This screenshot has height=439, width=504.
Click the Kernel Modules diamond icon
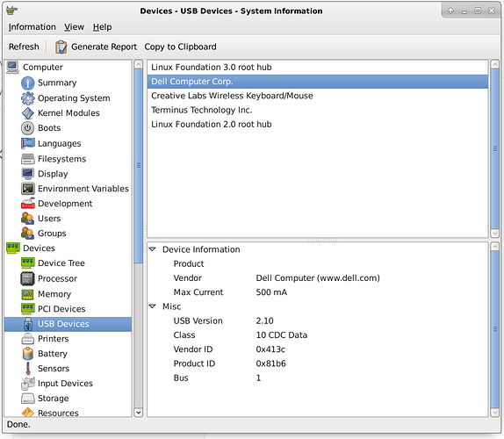(x=27, y=113)
